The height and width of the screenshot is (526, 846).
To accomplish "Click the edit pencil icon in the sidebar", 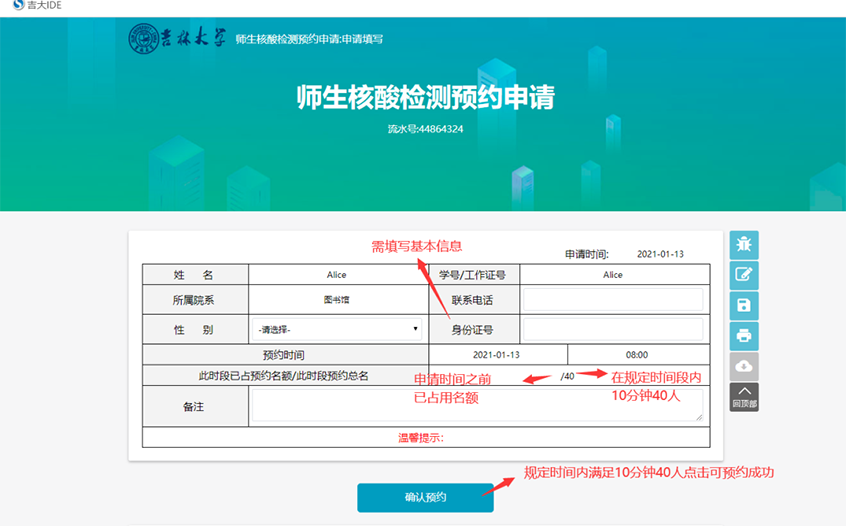I will 744,275.
